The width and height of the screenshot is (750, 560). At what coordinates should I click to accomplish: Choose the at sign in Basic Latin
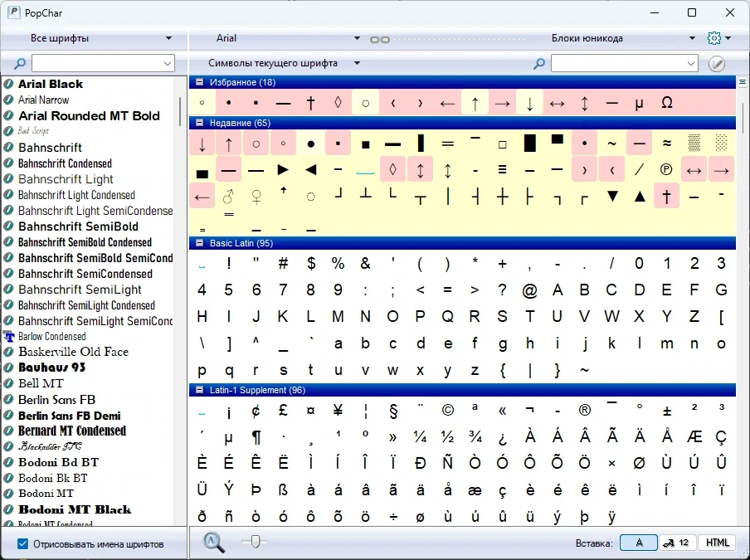pos(529,290)
